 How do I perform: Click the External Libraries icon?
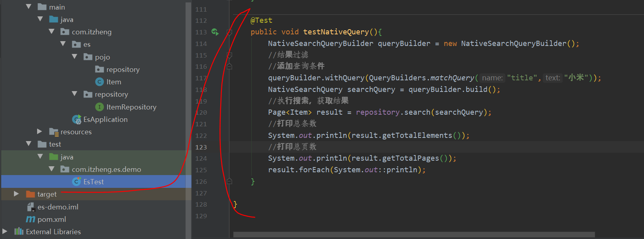(19, 231)
